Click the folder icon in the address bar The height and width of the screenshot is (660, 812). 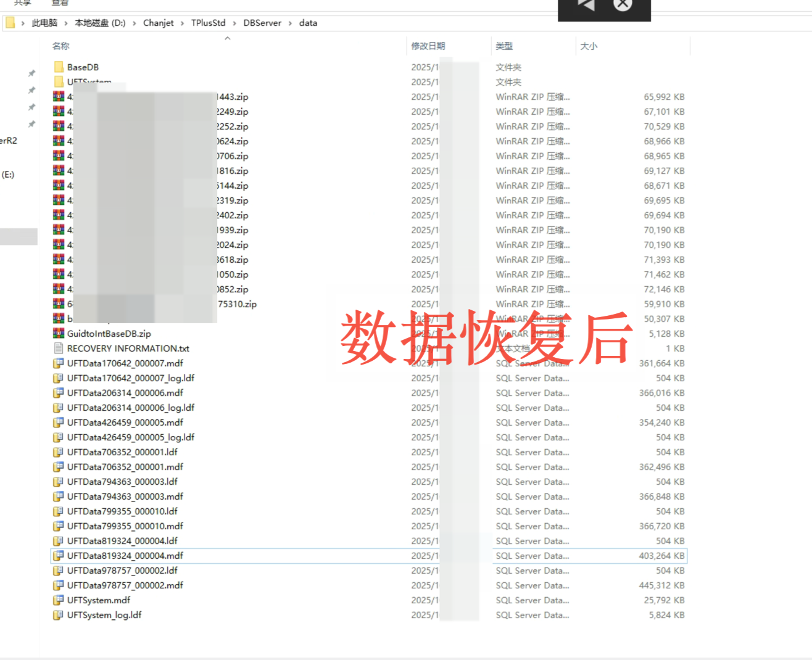point(10,23)
